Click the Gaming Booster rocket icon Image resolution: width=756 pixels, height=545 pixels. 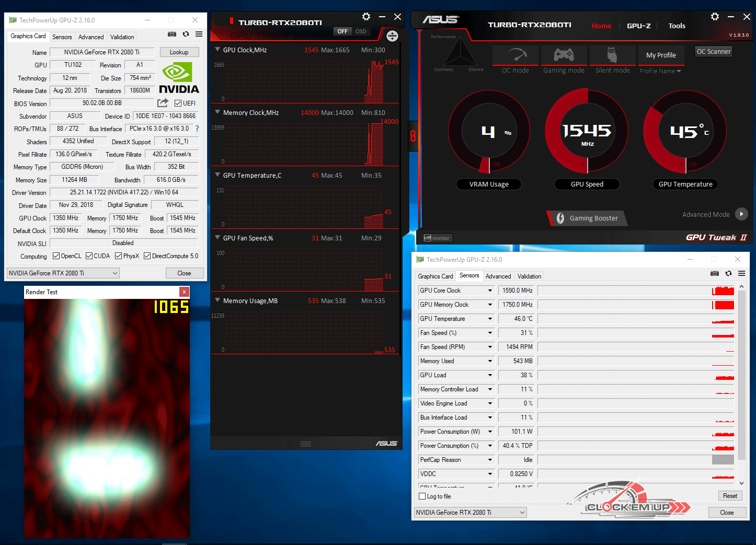(x=560, y=218)
